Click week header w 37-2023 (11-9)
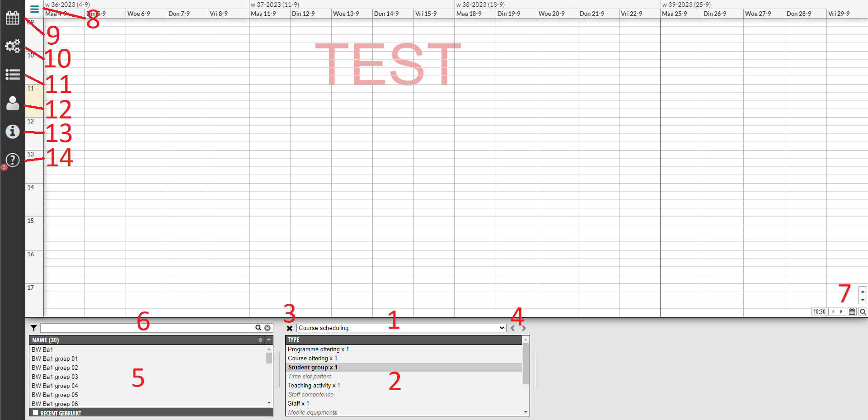 click(x=275, y=5)
